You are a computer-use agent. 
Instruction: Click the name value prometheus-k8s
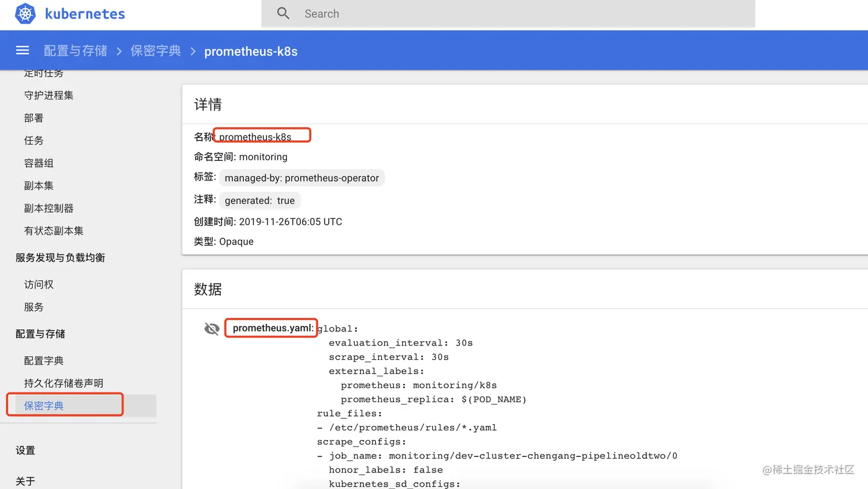255,137
